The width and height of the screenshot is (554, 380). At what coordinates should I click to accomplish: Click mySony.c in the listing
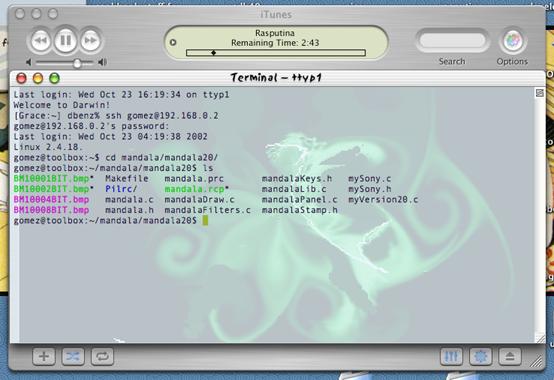point(370,179)
